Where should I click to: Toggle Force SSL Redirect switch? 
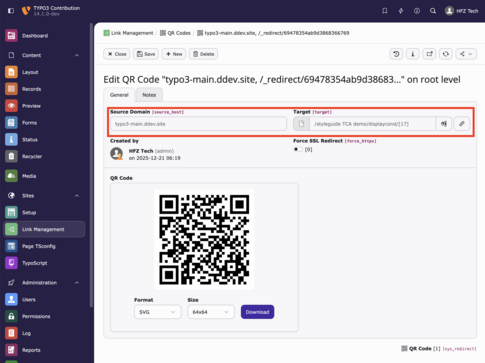pos(298,149)
